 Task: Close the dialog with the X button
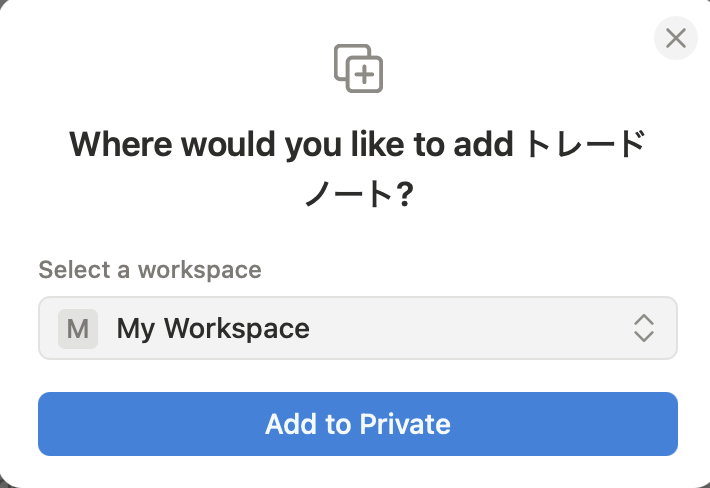[x=675, y=39]
